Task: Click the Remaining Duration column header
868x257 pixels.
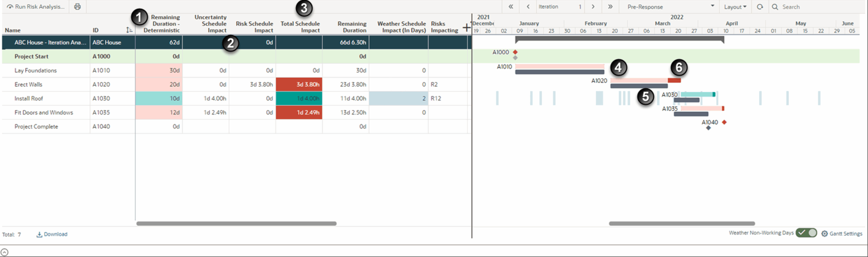Action: tap(352, 27)
